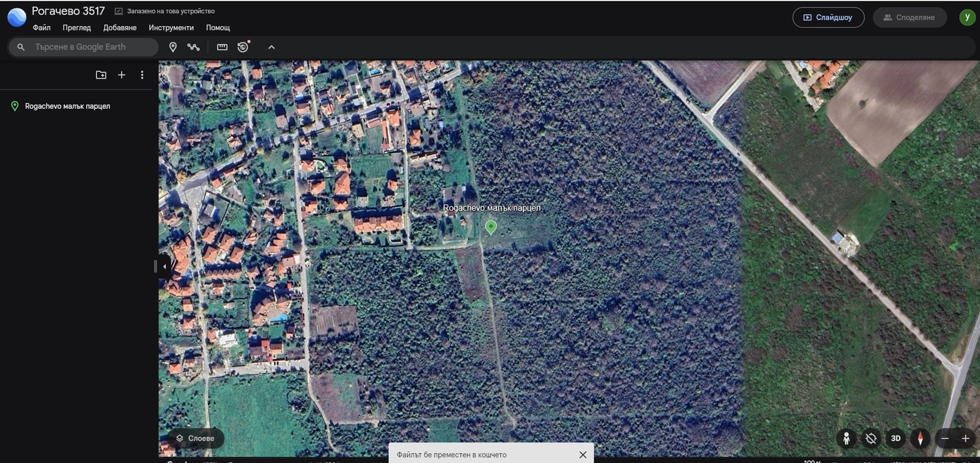Click the 'Rogachevo малък парцел' map label
This screenshot has height=463, width=980.
[492, 208]
